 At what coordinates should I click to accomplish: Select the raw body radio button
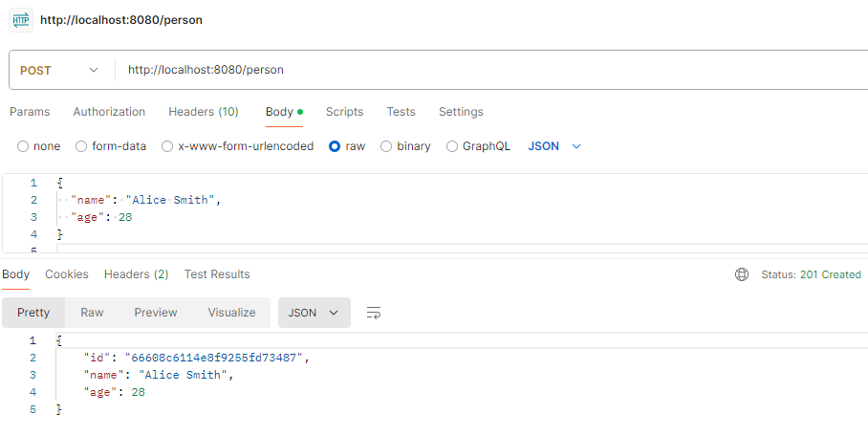click(x=335, y=146)
